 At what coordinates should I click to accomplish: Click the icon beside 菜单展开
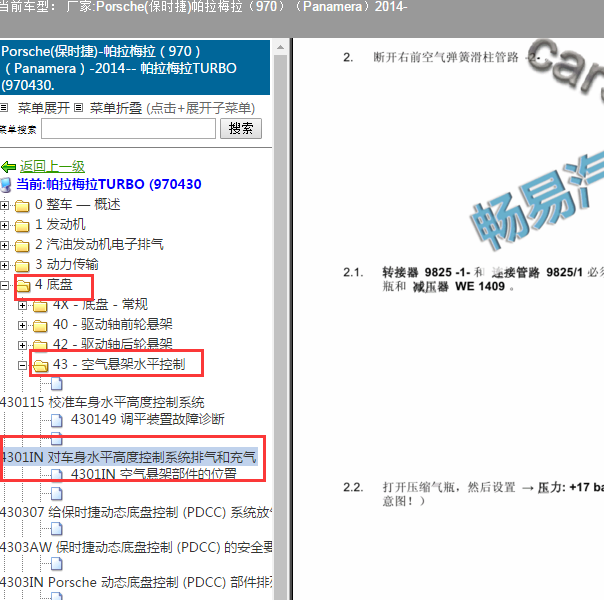tap(4, 108)
